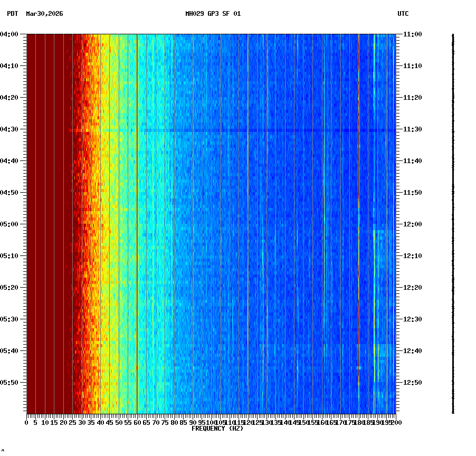
Task: Click the dark red low-frequency band
Action: (x=47, y=211)
